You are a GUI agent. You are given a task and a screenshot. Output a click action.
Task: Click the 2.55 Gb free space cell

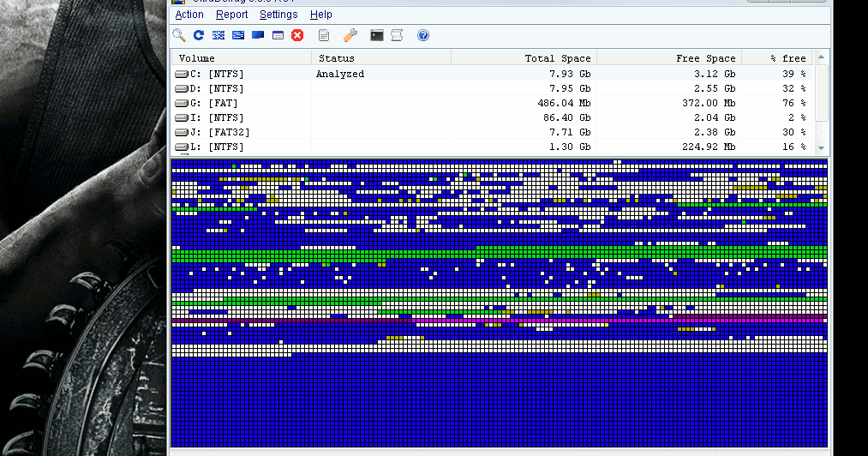pos(715,88)
